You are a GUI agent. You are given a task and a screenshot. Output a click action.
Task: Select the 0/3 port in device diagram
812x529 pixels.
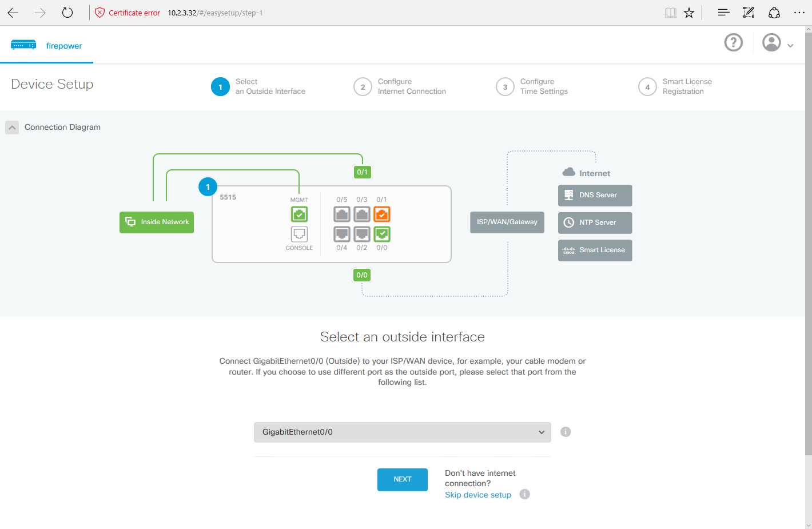pos(362,214)
